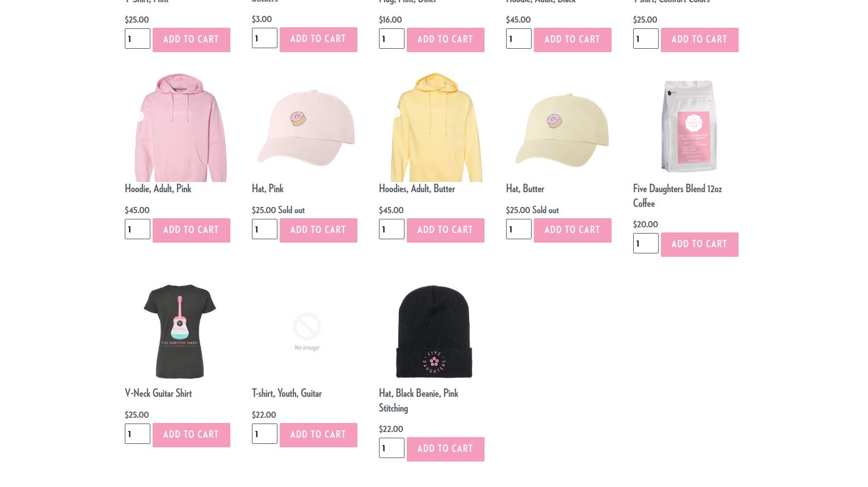Open the pink hat product image
Viewport: 868px width, 487px height.
tap(306, 128)
